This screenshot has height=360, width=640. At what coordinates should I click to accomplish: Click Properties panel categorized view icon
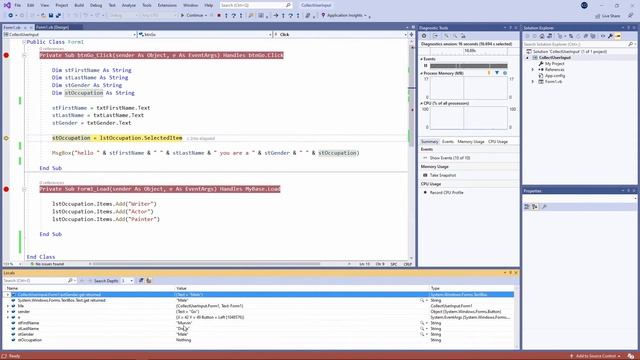coord(527,207)
